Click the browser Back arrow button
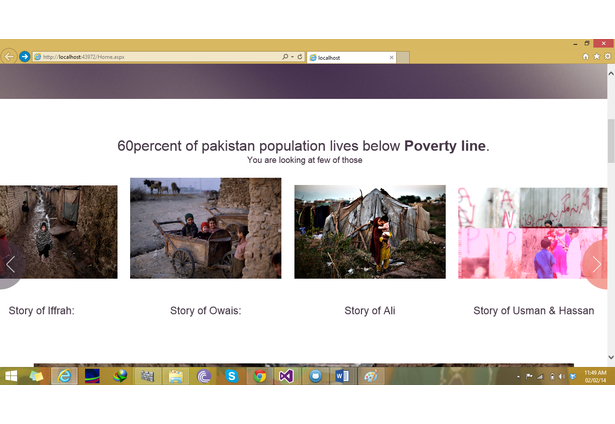The height and width of the screenshot is (424, 615). (x=9, y=57)
